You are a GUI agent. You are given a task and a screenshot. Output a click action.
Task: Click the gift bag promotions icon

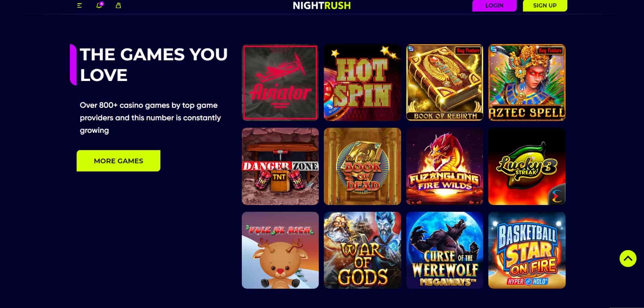click(118, 5)
